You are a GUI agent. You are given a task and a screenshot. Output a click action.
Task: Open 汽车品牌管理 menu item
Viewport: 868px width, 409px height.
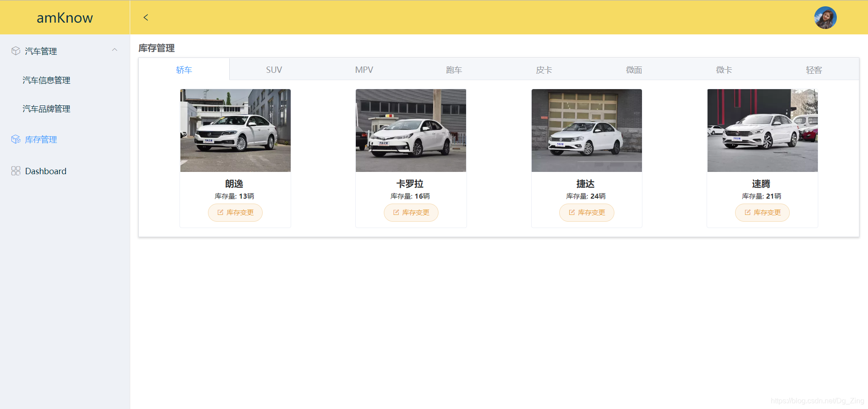point(47,109)
